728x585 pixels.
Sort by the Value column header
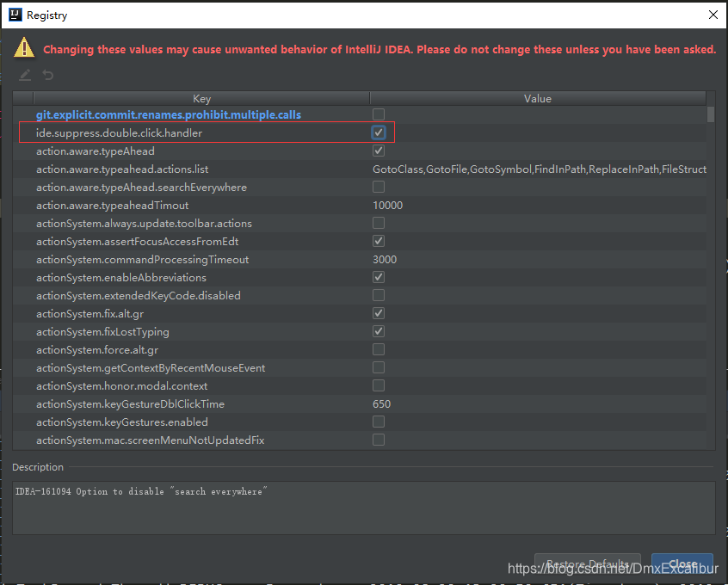(x=538, y=98)
